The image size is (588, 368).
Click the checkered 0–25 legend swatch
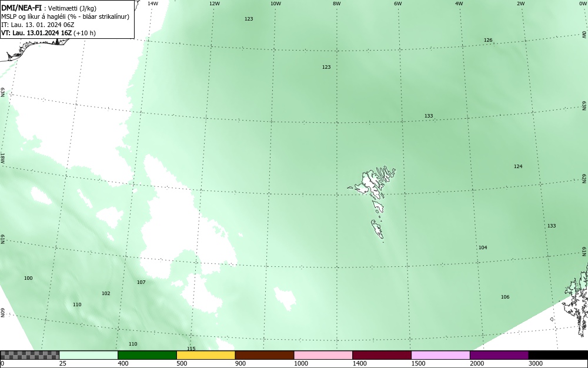pos(29,355)
